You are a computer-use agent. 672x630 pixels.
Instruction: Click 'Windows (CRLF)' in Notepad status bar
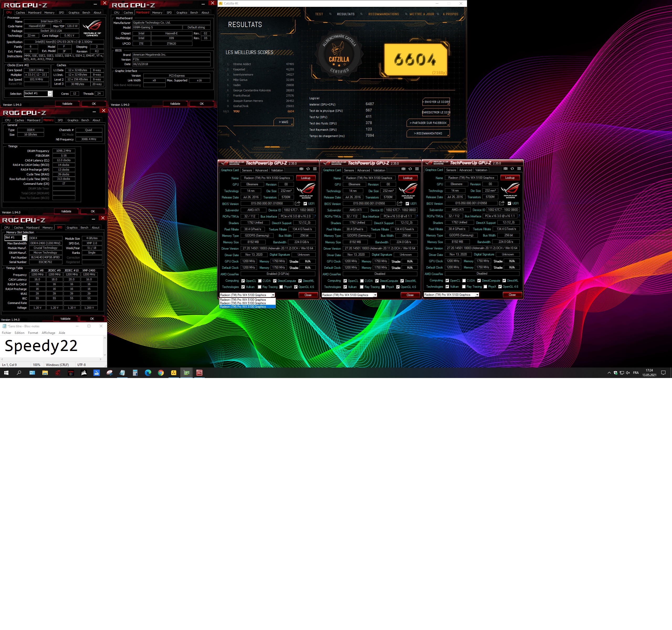(x=57, y=365)
